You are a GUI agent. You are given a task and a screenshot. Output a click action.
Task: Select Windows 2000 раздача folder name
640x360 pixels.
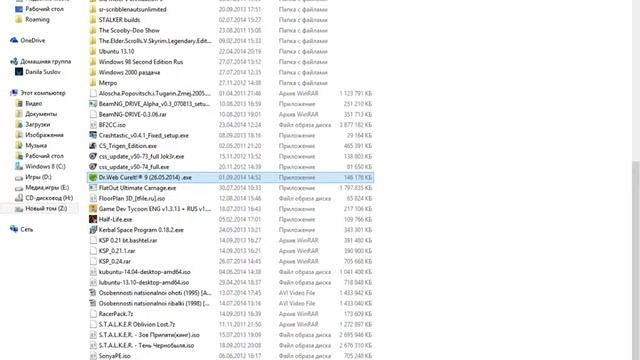(x=129, y=72)
